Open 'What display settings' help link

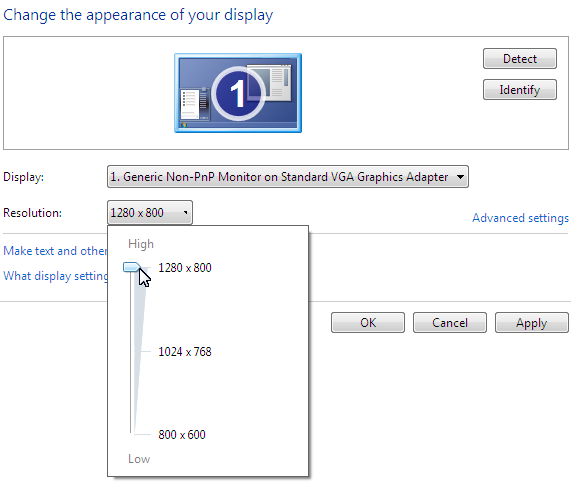tap(55, 276)
